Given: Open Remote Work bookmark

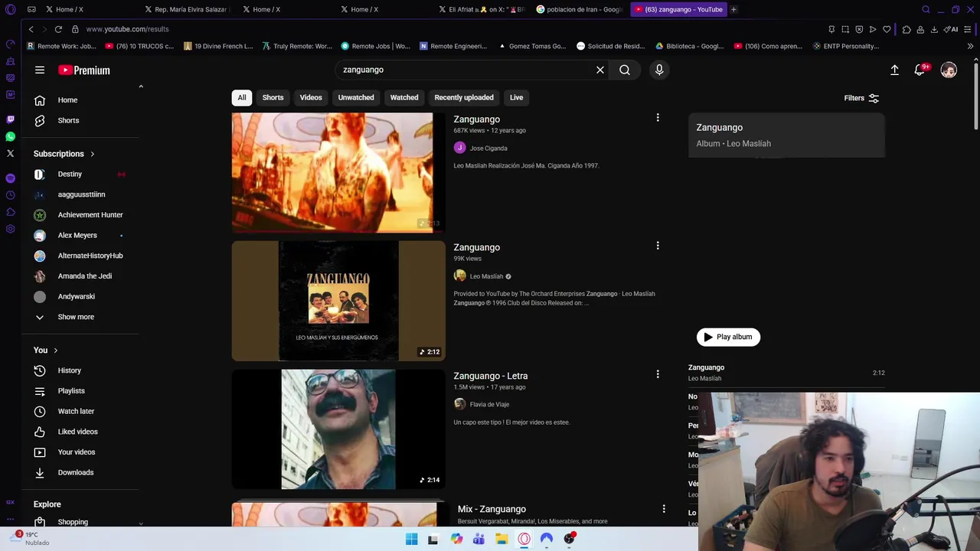Looking at the screenshot, I should click(62, 46).
